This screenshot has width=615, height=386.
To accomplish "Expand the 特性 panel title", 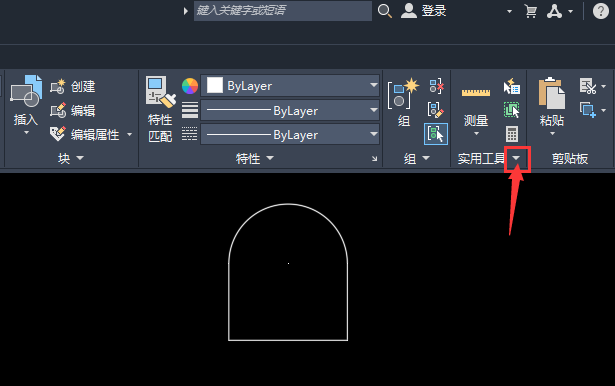I will [255, 158].
